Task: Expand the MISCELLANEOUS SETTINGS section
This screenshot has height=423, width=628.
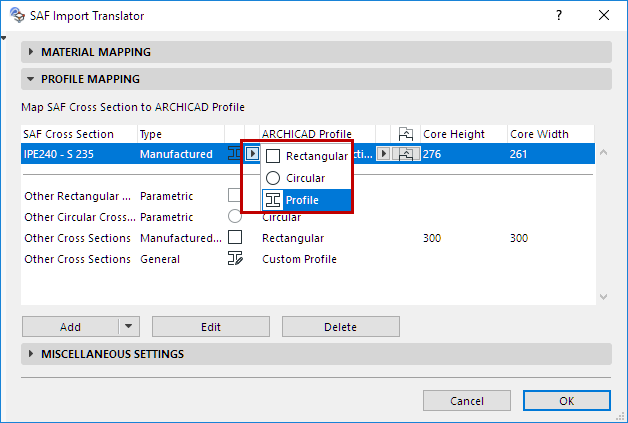Action: [x=316, y=354]
